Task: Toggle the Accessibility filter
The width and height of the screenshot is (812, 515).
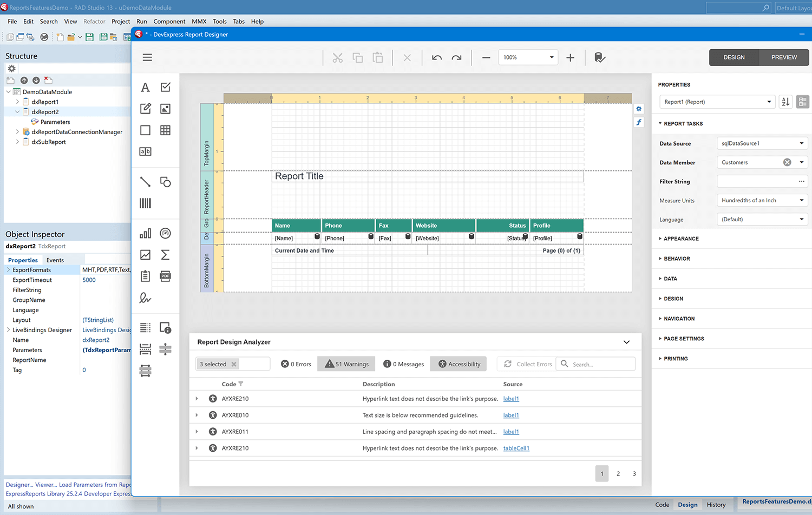Action: tap(459, 364)
